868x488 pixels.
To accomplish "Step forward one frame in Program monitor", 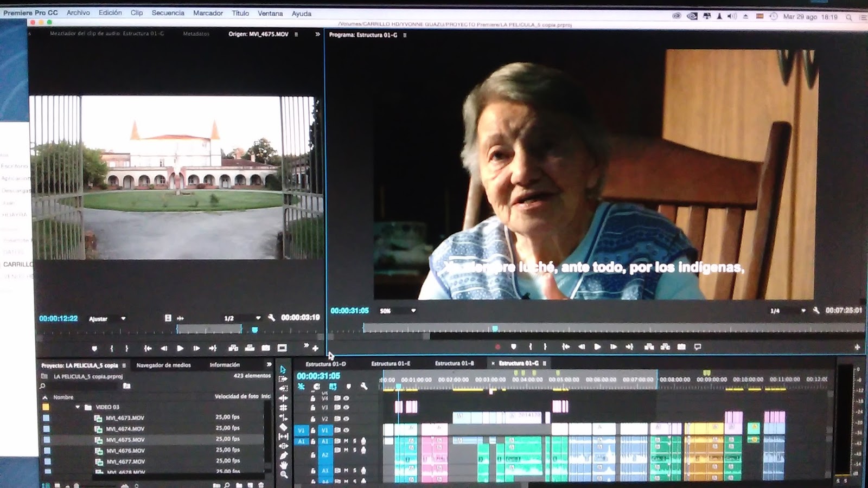I will (614, 347).
